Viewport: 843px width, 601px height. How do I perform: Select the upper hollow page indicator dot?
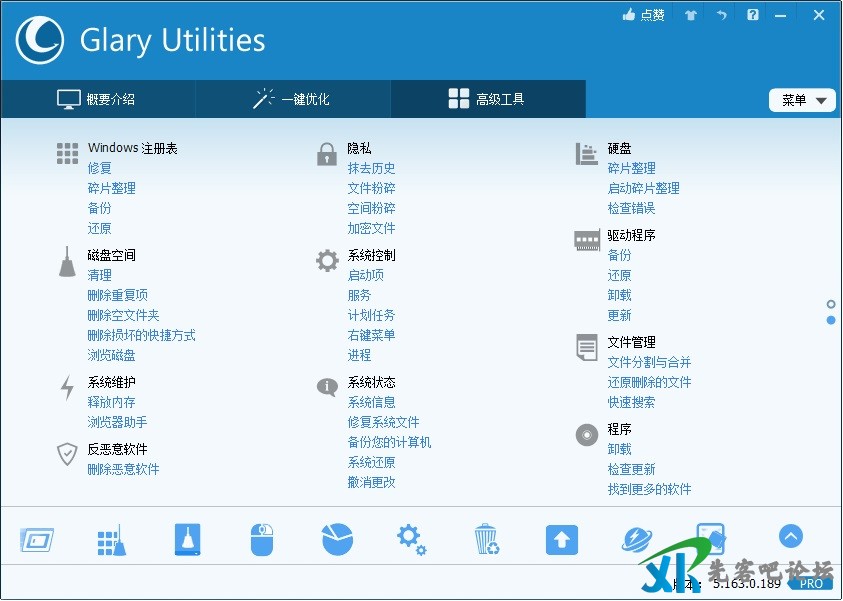831,304
